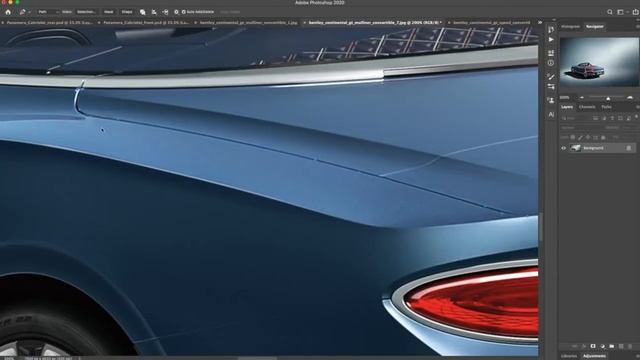Select the Navigator panel tab
The height and width of the screenshot is (360, 640).
594,27
